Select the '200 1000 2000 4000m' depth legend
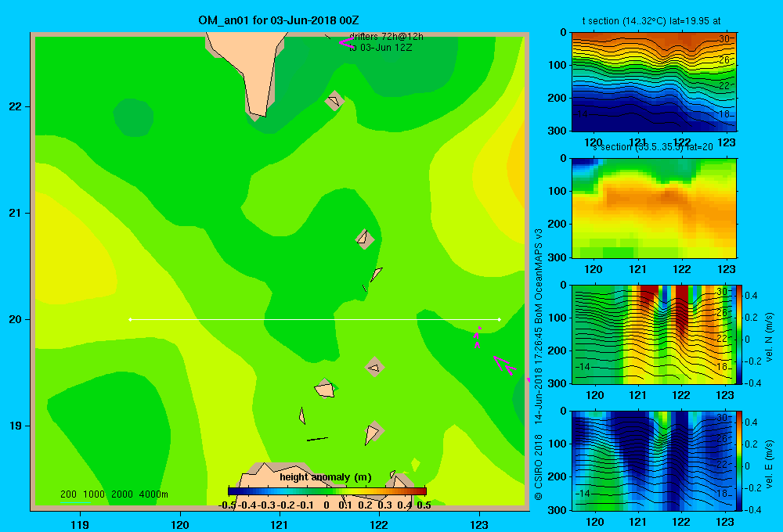This screenshot has height=532, width=783. (114, 494)
